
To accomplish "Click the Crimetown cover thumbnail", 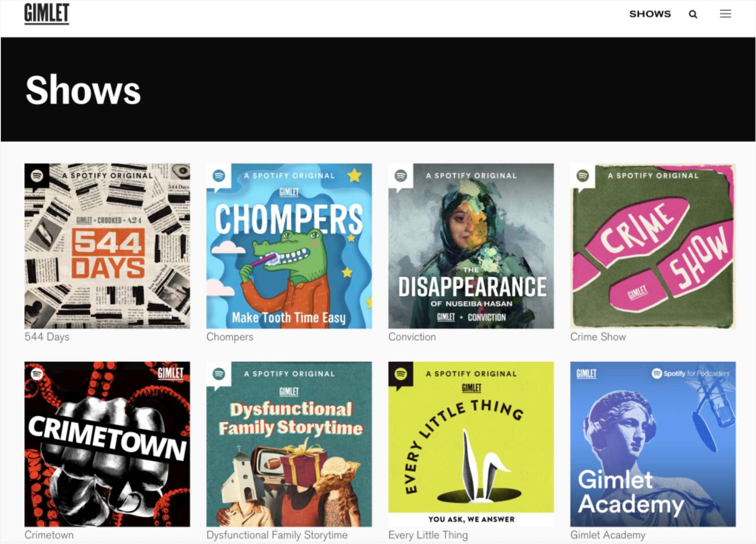I will pos(107,443).
